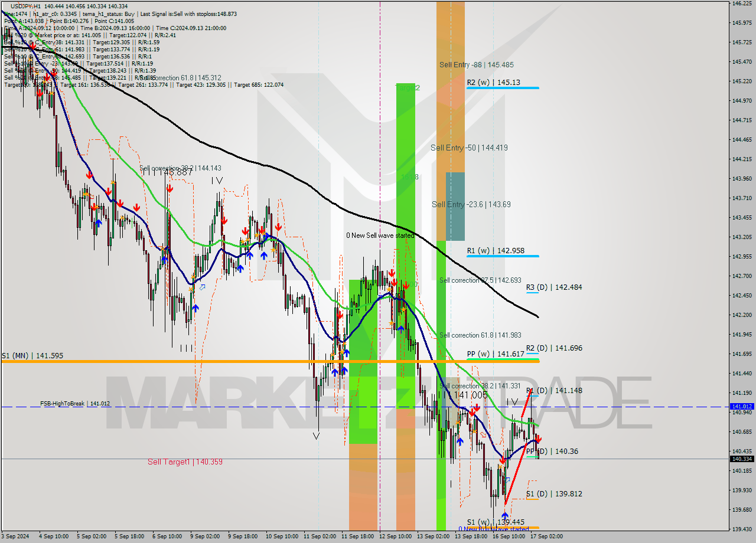Click the FSB-HighToBreak | 141.012 label

75,404
